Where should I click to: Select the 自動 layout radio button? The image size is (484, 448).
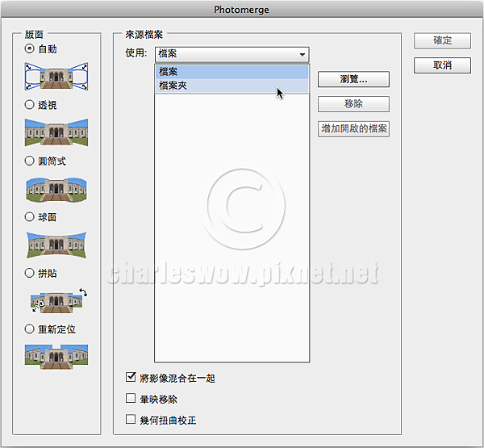pos(29,48)
